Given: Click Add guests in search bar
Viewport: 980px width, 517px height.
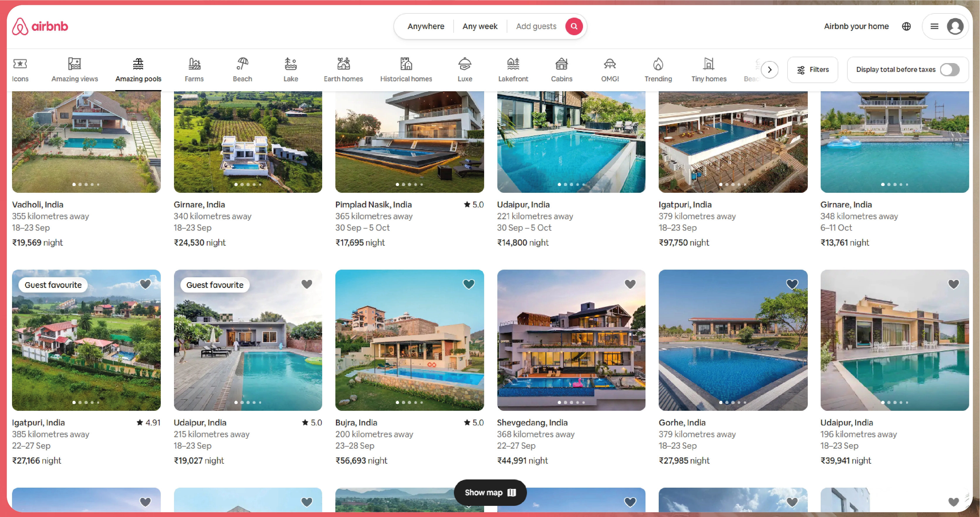Looking at the screenshot, I should [x=536, y=26].
